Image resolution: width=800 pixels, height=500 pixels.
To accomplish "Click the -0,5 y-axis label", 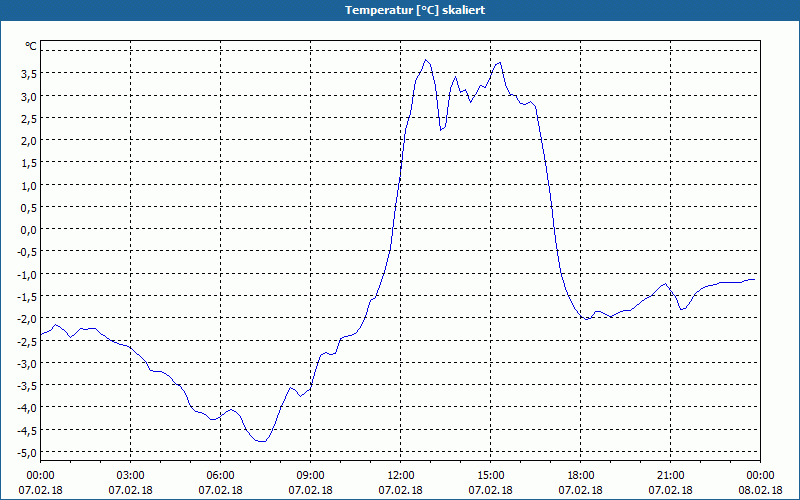I will pyautogui.click(x=28, y=252).
